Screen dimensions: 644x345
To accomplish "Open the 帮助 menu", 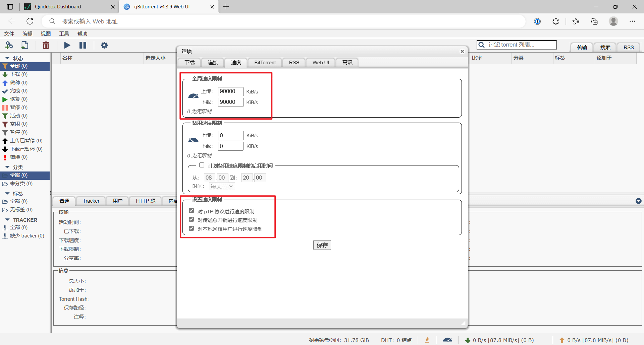I will 82,33.
